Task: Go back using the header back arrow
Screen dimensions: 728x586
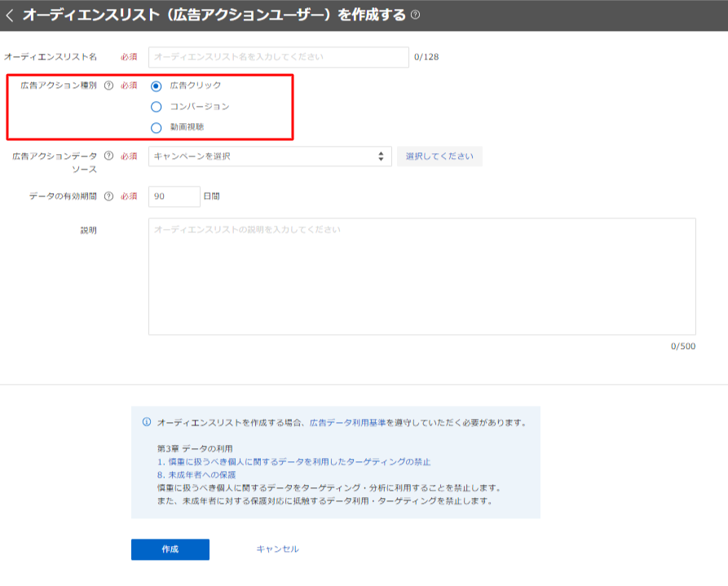Action: [10, 15]
